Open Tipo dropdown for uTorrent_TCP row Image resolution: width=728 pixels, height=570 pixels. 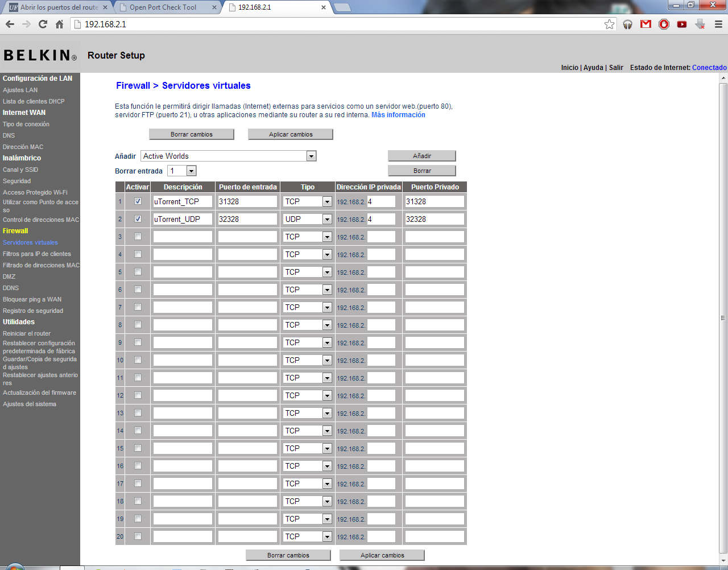pos(308,201)
